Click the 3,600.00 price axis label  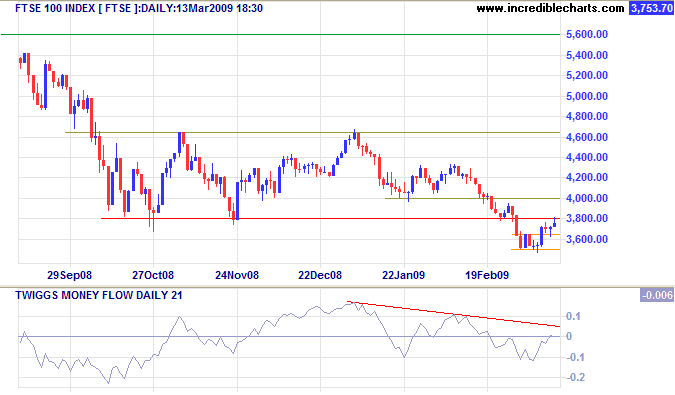tap(587, 239)
